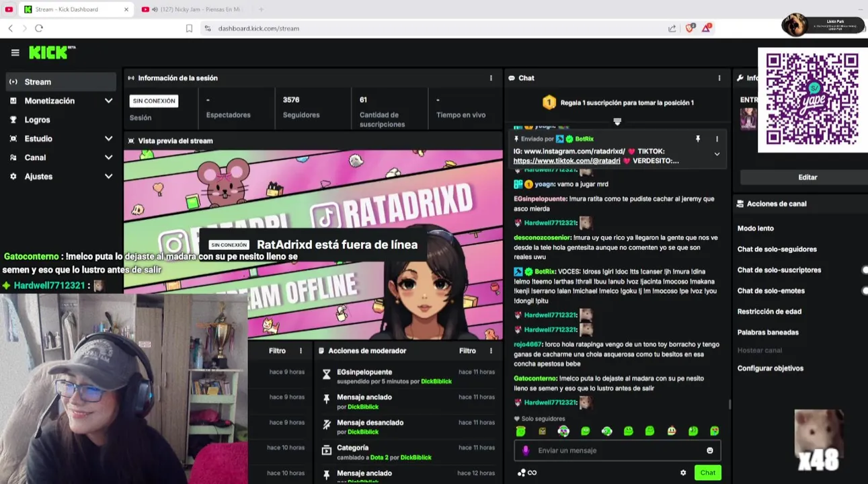Select Monetización in the sidebar

pyautogui.click(x=49, y=101)
